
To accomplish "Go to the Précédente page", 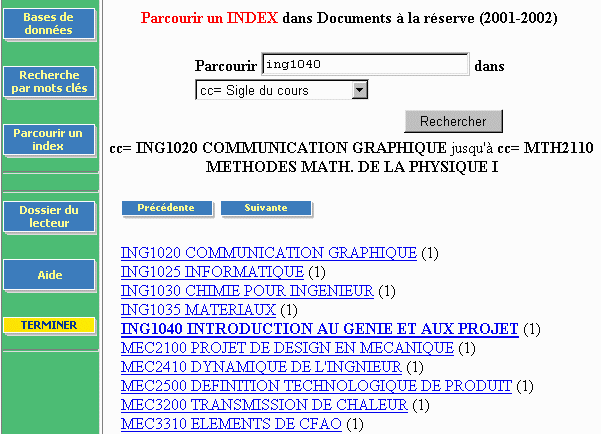I will pyautogui.click(x=167, y=208).
